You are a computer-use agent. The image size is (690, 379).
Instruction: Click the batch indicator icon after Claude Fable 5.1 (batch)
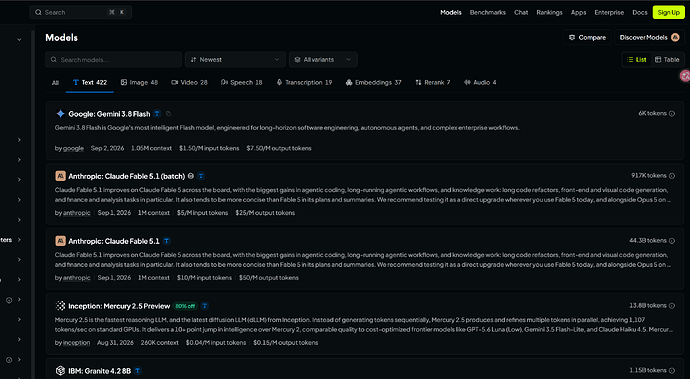(191, 176)
